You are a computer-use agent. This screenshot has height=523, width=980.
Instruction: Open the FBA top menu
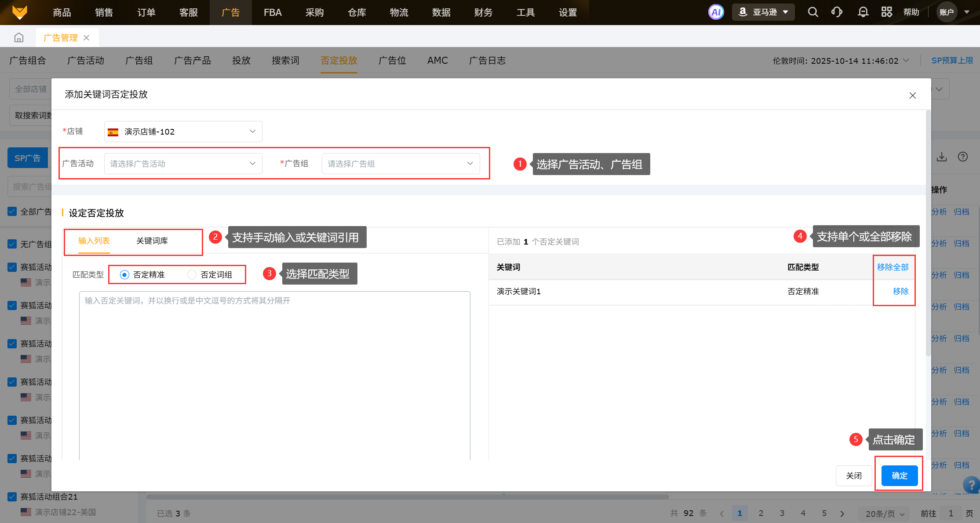pos(273,12)
